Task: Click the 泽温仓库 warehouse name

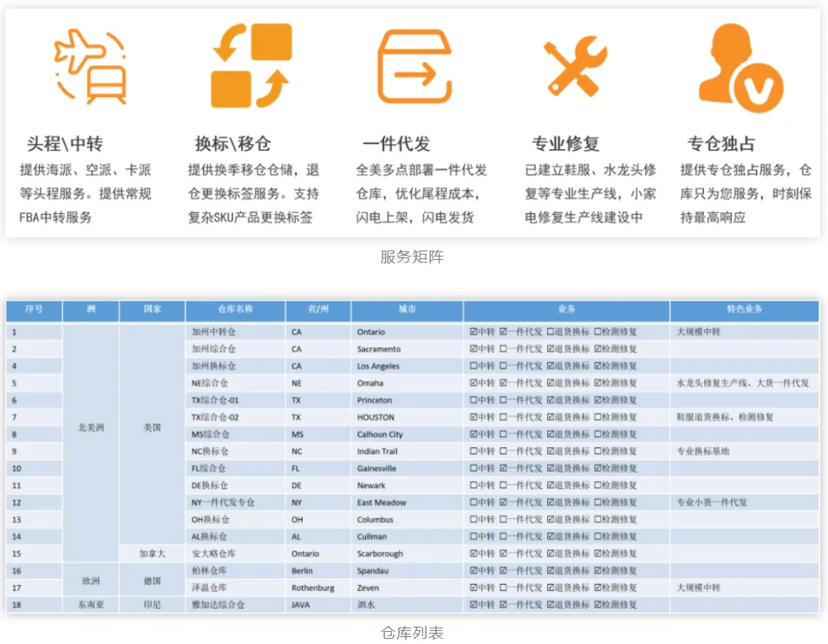Action: coord(209,588)
